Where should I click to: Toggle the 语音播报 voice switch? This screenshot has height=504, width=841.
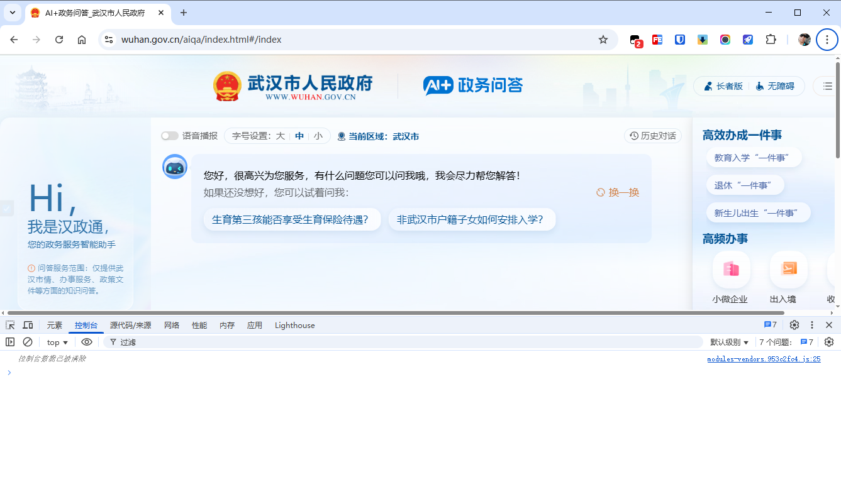[169, 135]
